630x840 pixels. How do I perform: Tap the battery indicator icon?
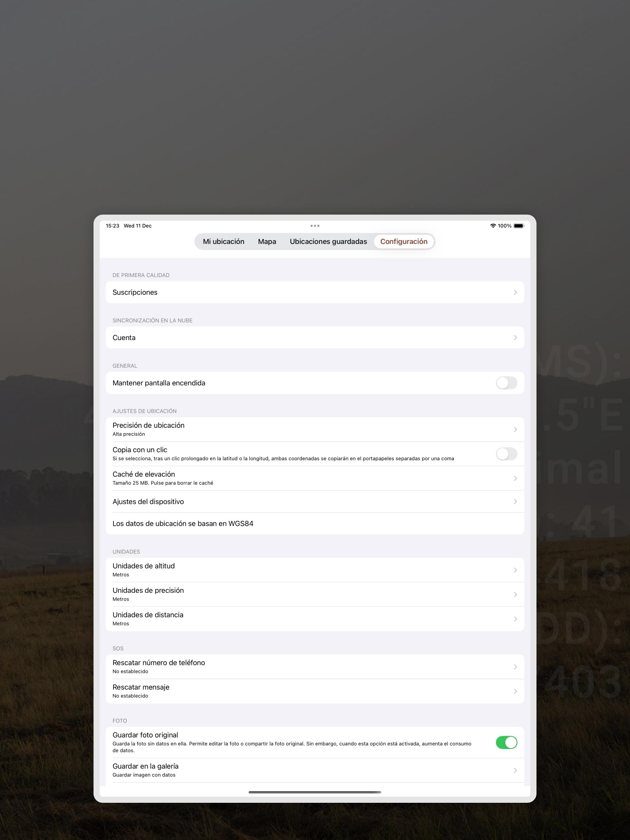[519, 226]
